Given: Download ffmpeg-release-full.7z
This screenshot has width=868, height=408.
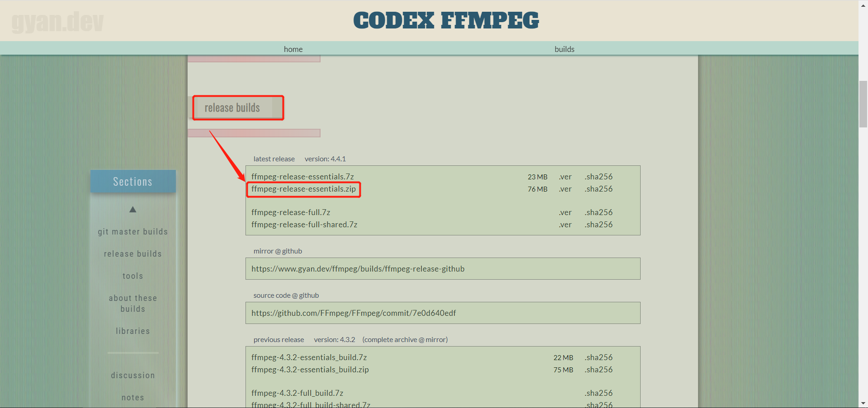Looking at the screenshot, I should [291, 212].
